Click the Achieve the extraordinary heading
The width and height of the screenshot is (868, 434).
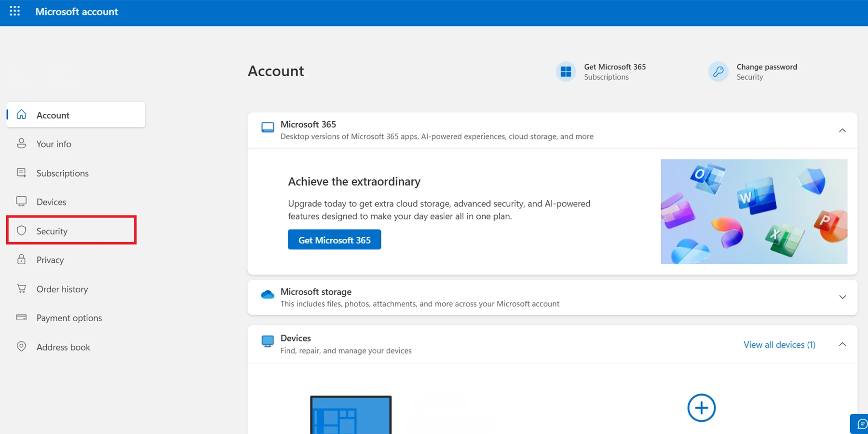pos(354,181)
